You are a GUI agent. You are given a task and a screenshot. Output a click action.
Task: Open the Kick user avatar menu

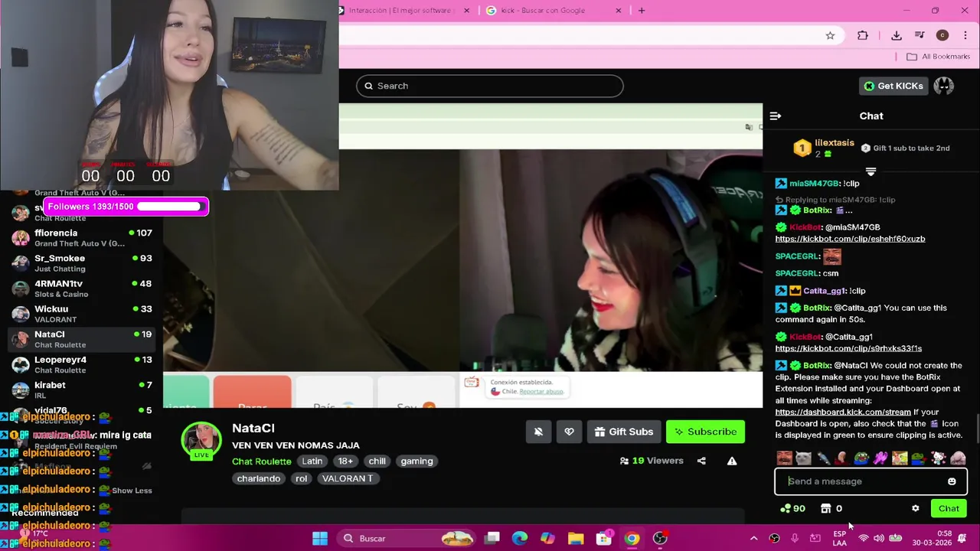[x=943, y=86]
